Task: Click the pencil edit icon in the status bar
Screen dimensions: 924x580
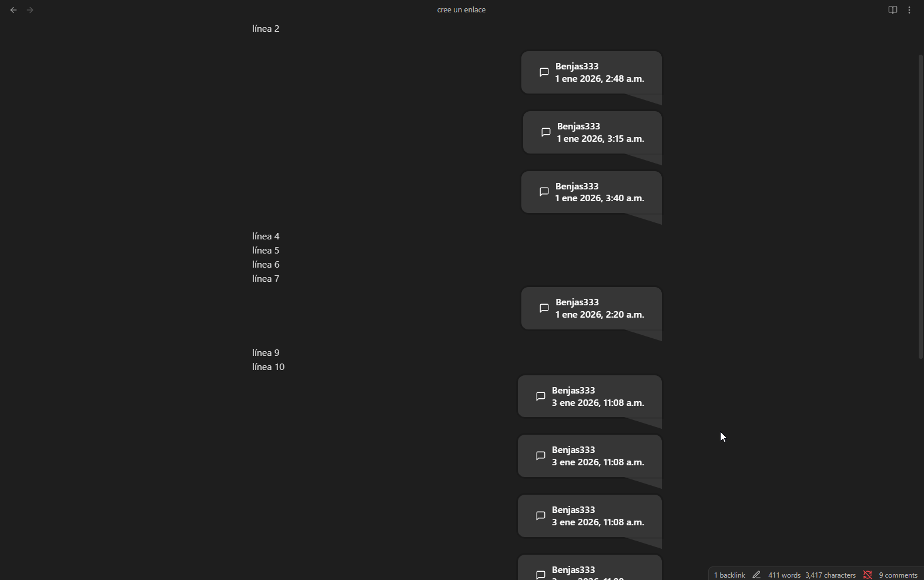Action: pos(757,575)
